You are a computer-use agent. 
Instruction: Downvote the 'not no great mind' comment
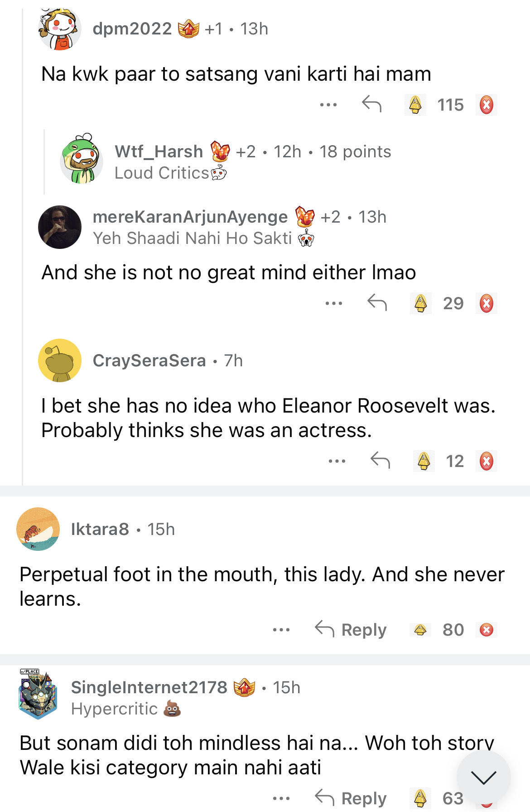tap(486, 303)
